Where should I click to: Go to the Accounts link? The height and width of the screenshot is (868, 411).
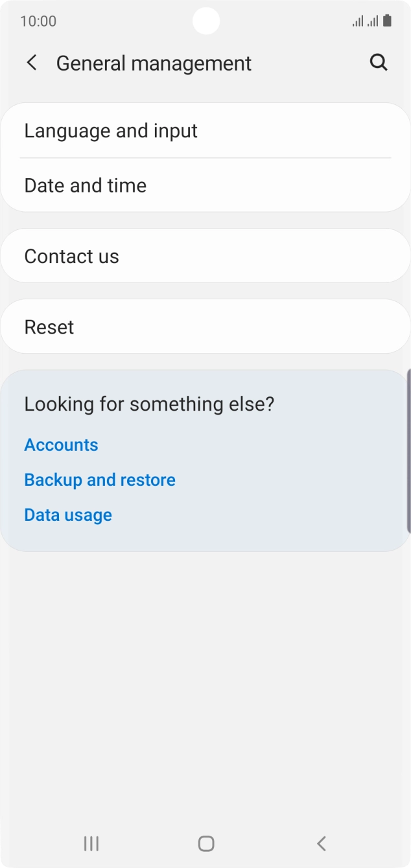coord(62,445)
